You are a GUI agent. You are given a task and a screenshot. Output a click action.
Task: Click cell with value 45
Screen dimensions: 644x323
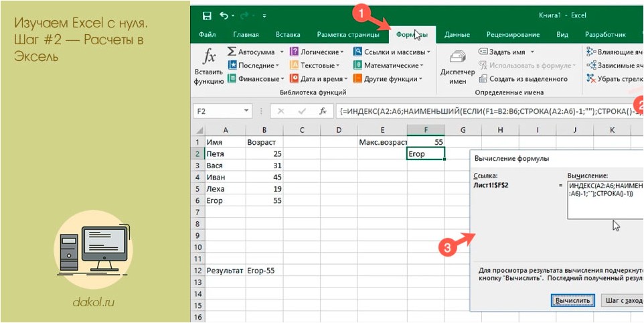pyautogui.click(x=264, y=178)
